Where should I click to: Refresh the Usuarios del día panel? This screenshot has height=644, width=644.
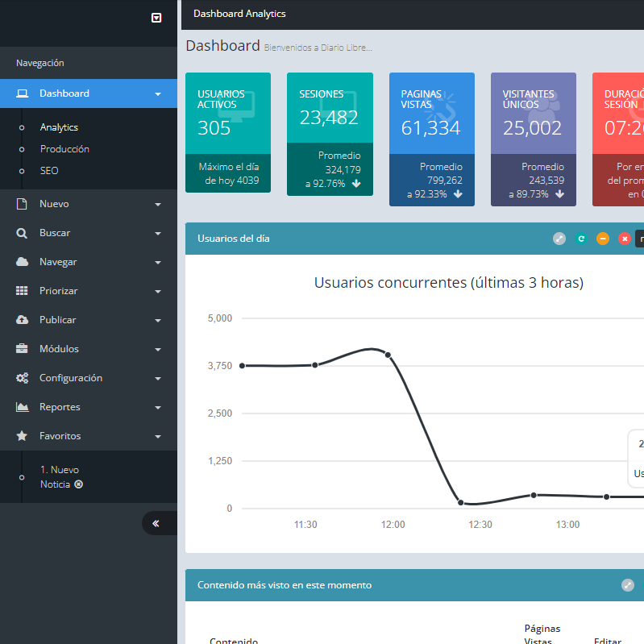click(581, 239)
